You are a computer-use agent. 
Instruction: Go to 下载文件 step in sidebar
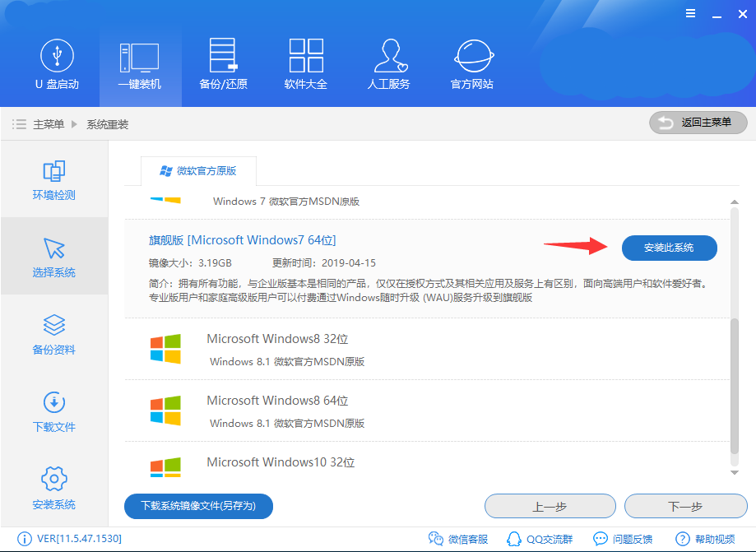pos(54,411)
